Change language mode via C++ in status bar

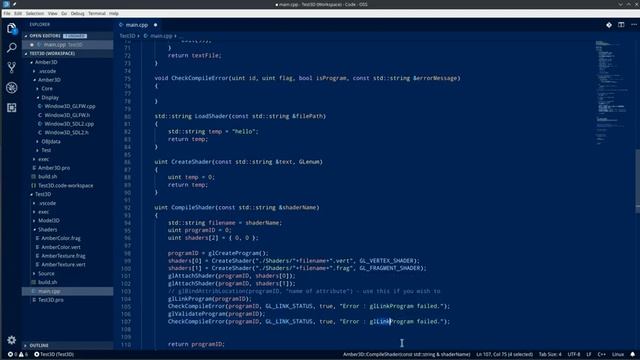(x=602, y=354)
